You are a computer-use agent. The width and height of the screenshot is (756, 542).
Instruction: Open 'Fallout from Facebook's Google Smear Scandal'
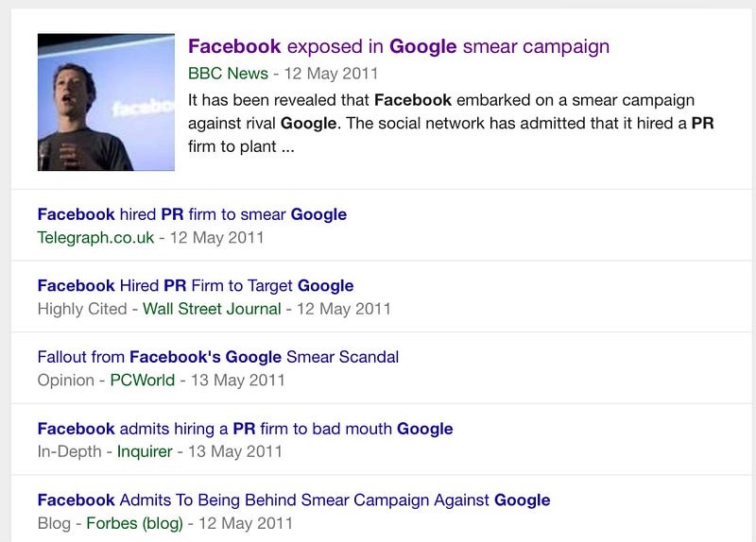[218, 357]
